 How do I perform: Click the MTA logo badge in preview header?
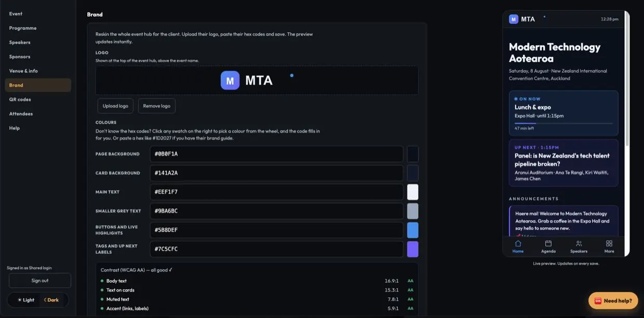click(514, 19)
